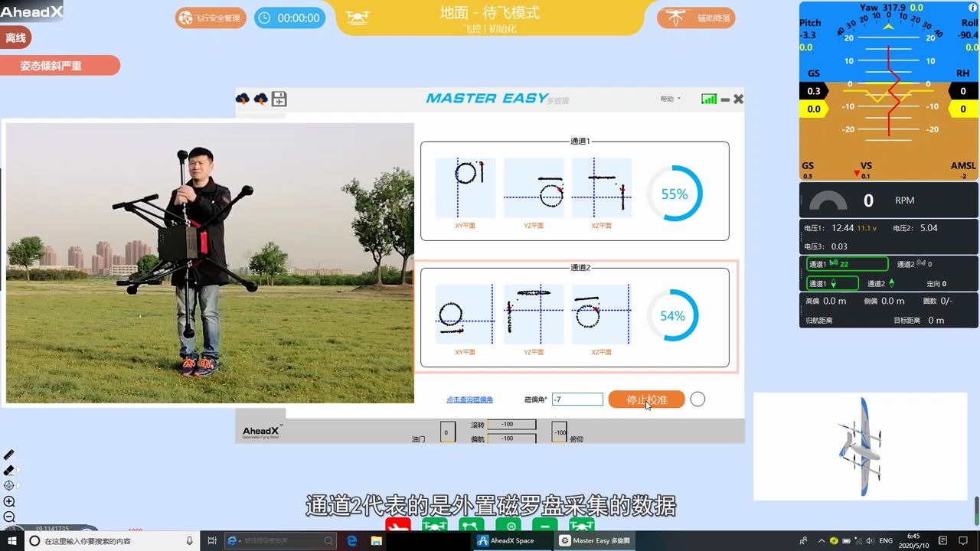980x551 pixels.
Task: Click the 55% progress ring for 通道1
Action: 675,194
